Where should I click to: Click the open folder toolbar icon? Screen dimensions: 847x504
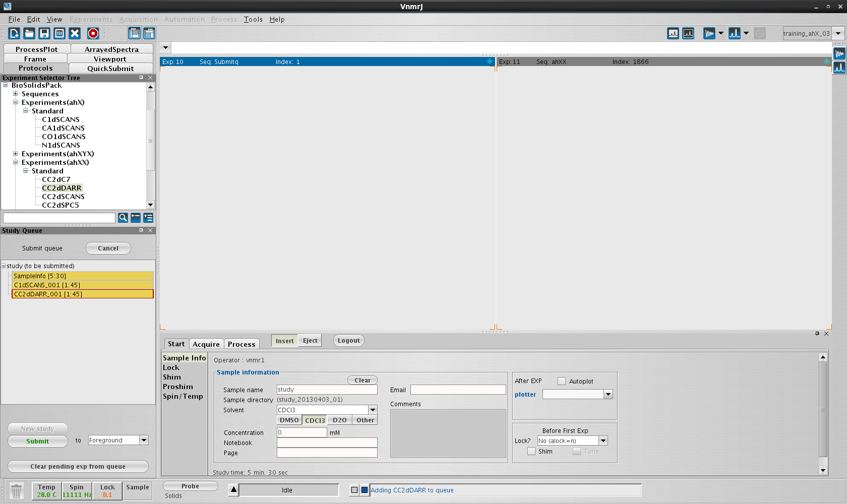pos(29,33)
